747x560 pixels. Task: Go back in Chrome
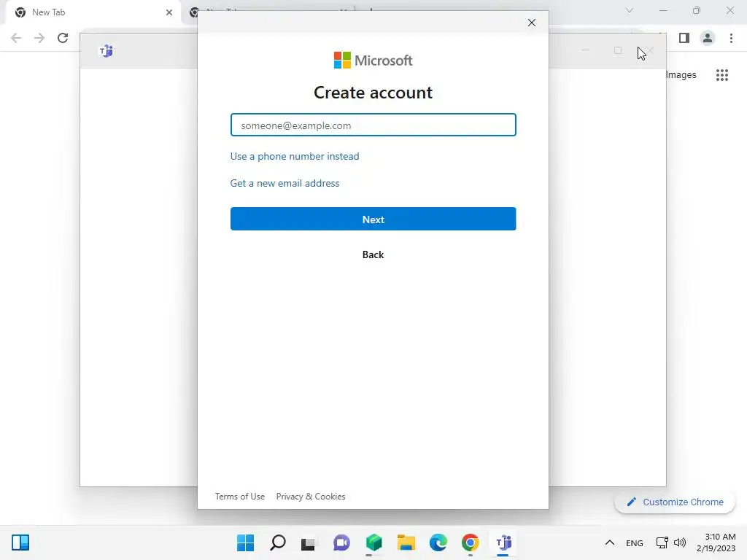(x=16, y=38)
